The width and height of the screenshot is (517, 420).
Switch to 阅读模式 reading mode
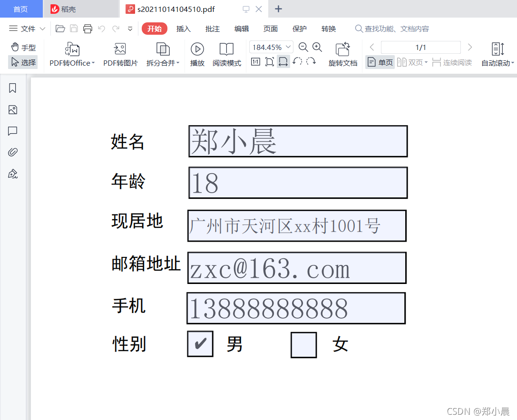click(x=226, y=54)
